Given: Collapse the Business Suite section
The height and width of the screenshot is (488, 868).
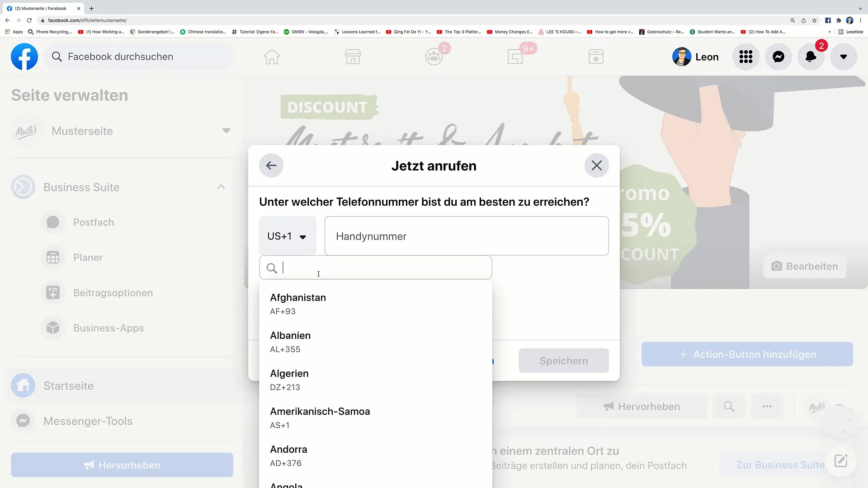Looking at the screenshot, I should pos(221,187).
